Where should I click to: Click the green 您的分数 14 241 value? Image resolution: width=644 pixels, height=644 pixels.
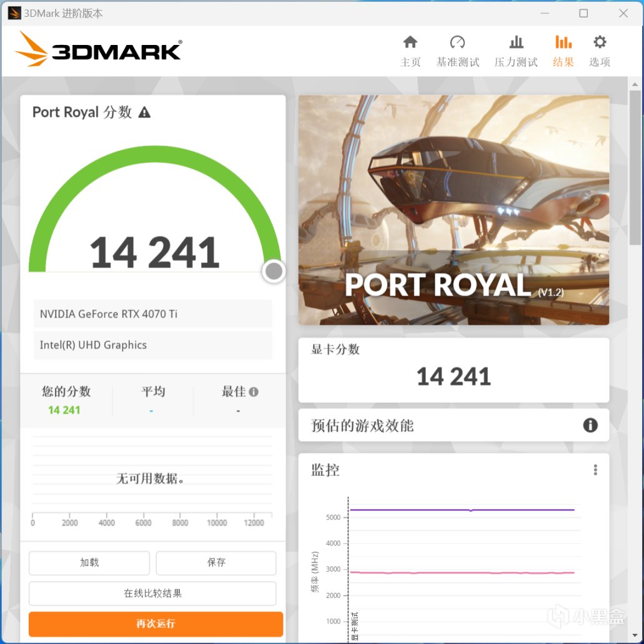[x=64, y=410]
